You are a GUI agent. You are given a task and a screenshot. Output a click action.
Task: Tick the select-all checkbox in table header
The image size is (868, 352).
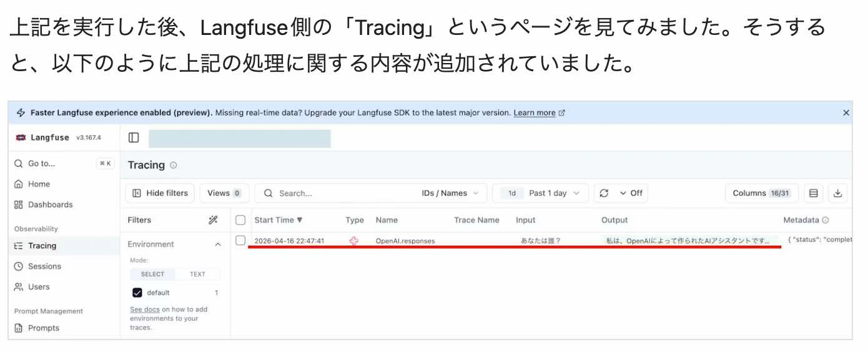240,220
